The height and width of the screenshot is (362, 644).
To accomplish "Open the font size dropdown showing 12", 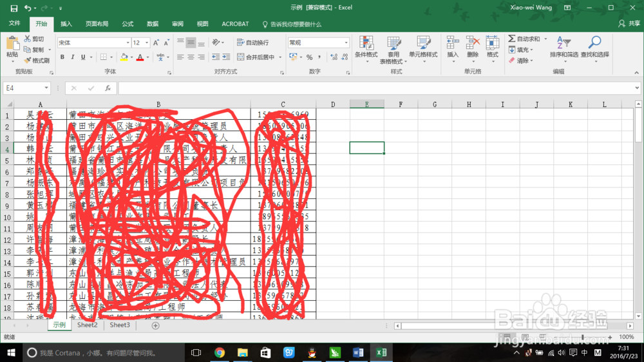I will click(x=147, y=43).
